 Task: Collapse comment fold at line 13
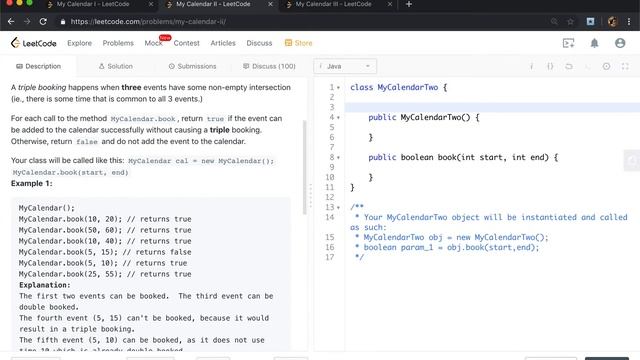(338, 208)
